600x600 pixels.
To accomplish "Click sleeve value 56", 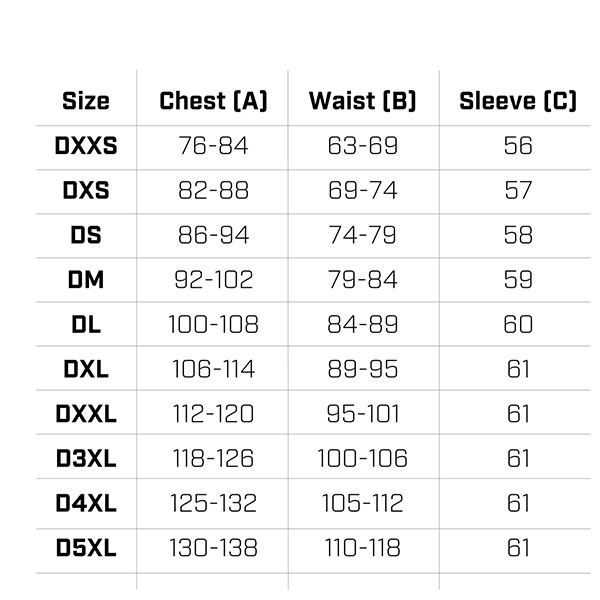I will coord(518,146).
